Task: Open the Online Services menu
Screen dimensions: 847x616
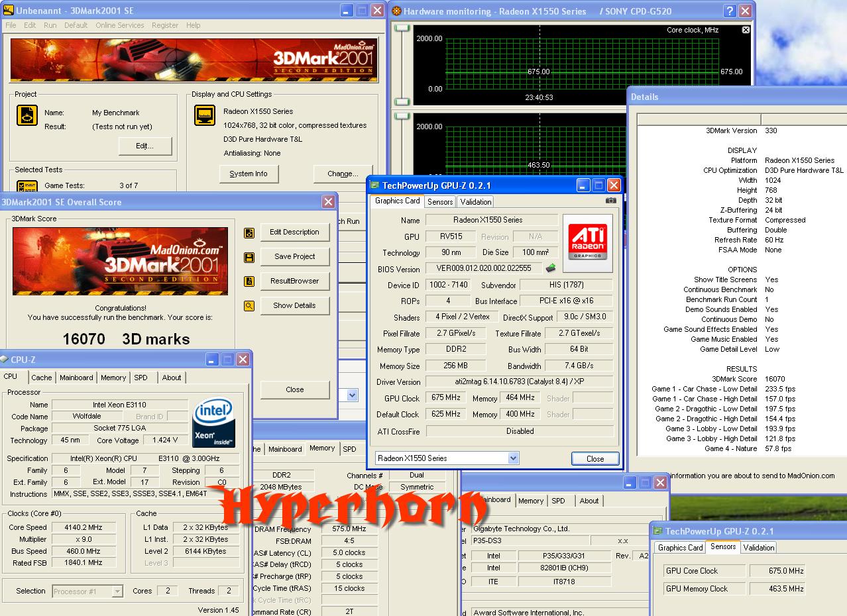Action: 120,25
